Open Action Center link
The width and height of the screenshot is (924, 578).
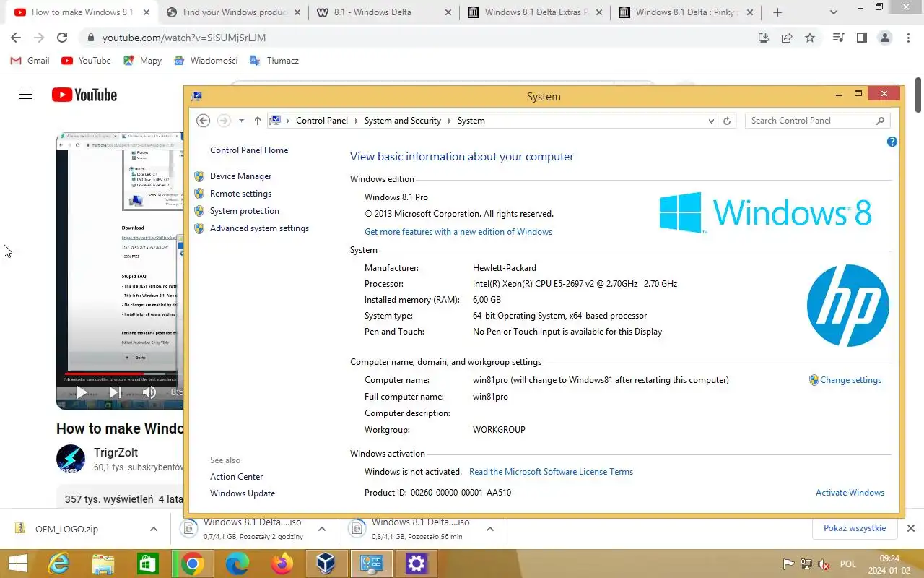click(x=236, y=477)
